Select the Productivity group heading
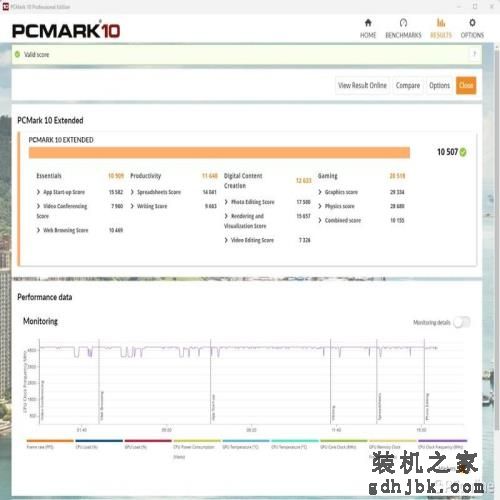 click(x=146, y=176)
